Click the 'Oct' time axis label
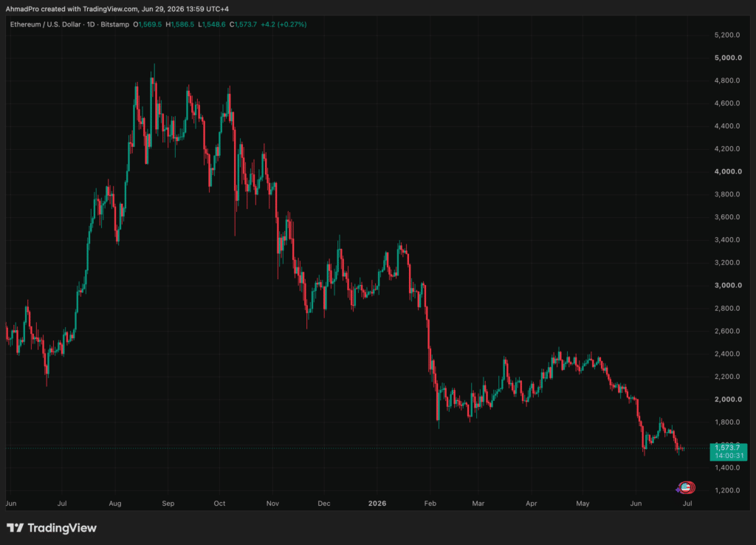Image resolution: width=756 pixels, height=545 pixels. pyautogui.click(x=219, y=504)
